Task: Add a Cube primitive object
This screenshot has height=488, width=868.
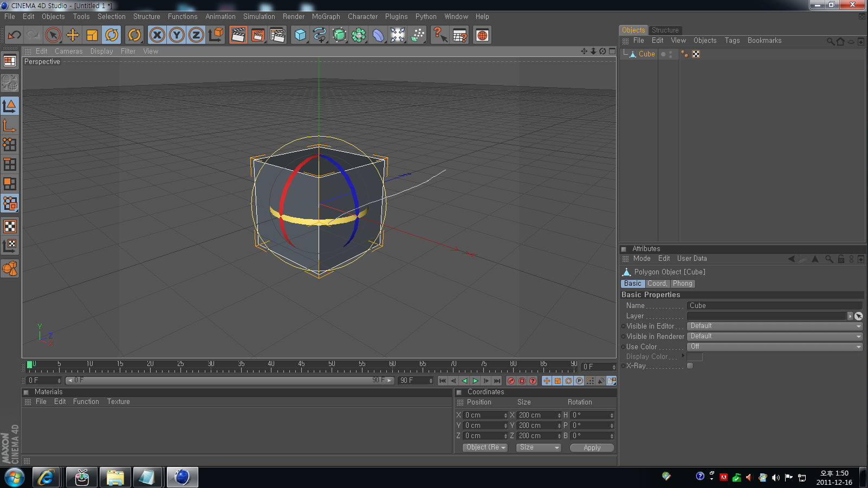Action: (x=300, y=35)
